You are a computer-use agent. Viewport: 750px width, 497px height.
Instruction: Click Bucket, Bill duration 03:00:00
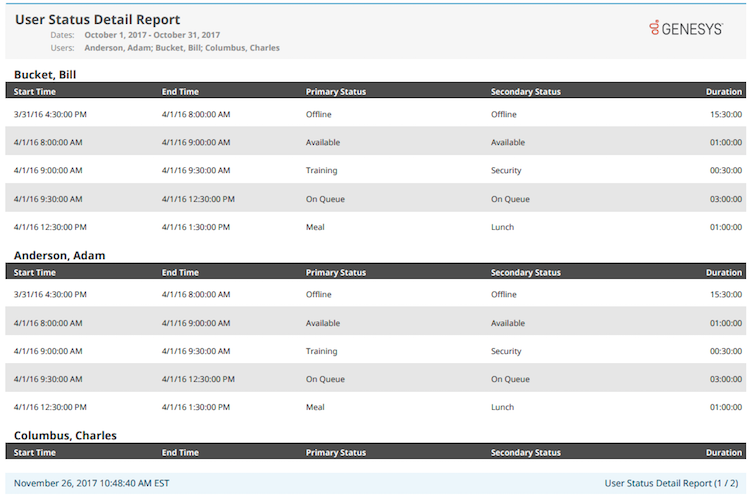(726, 199)
